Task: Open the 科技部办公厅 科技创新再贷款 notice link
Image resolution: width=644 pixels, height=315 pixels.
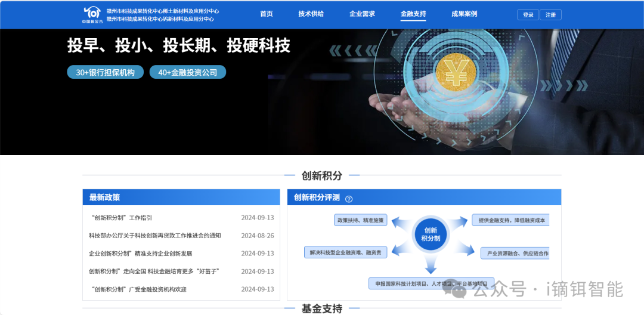Action: point(154,236)
